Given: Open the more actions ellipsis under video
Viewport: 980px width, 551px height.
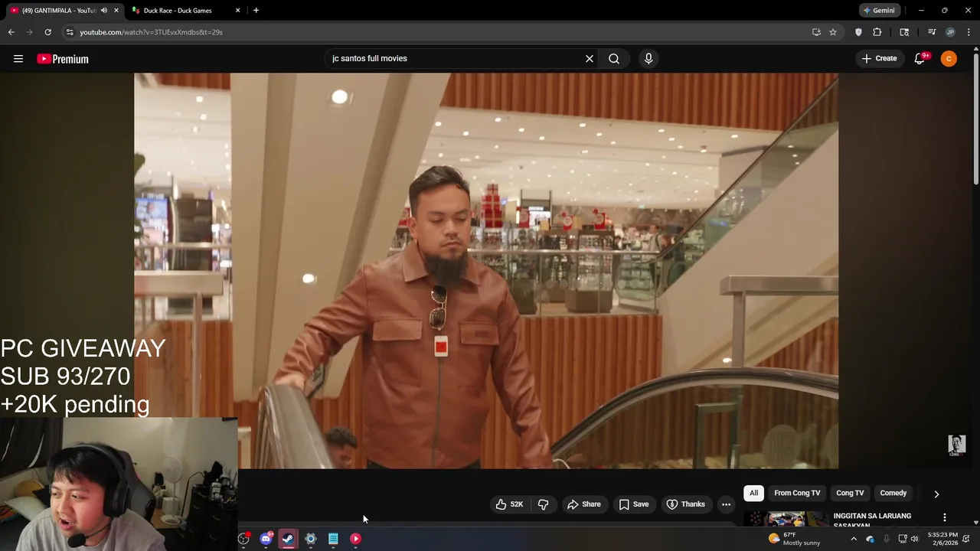Looking at the screenshot, I should 726,504.
